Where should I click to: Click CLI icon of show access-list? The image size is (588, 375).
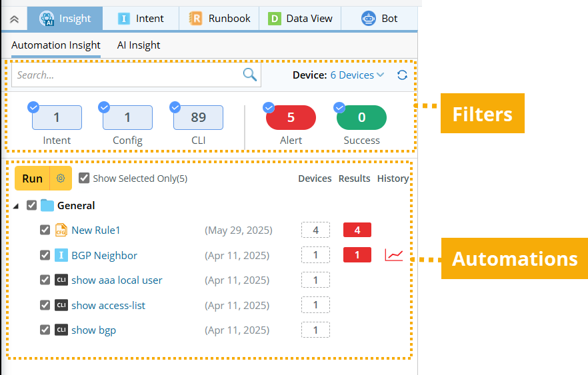tap(61, 305)
